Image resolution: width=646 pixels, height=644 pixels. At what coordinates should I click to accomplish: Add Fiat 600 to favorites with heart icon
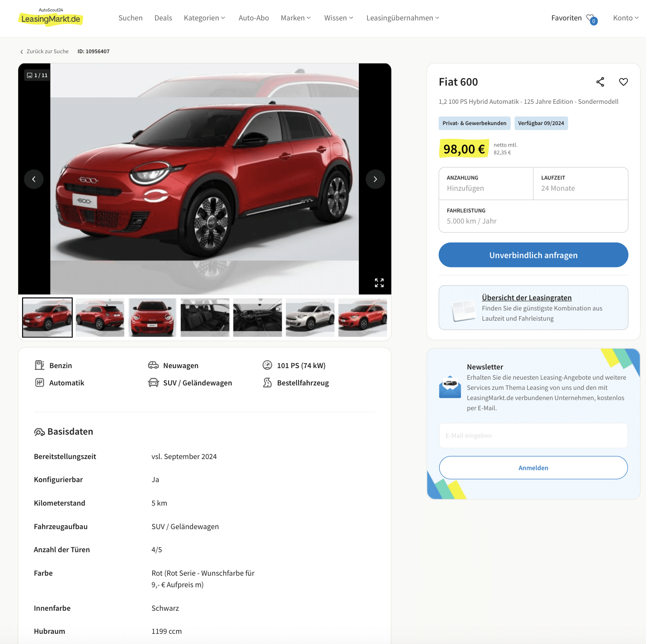point(623,82)
